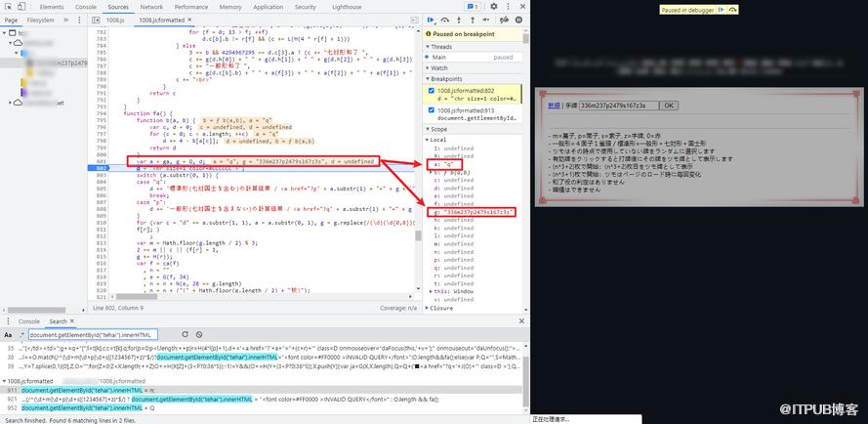
Task: Close the bottom drawer panel
Action: (521, 321)
